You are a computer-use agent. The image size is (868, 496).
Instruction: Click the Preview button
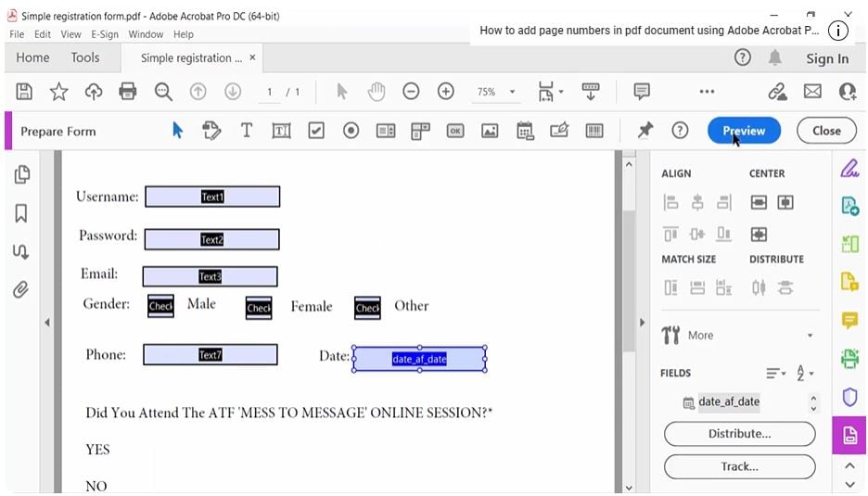coord(744,131)
